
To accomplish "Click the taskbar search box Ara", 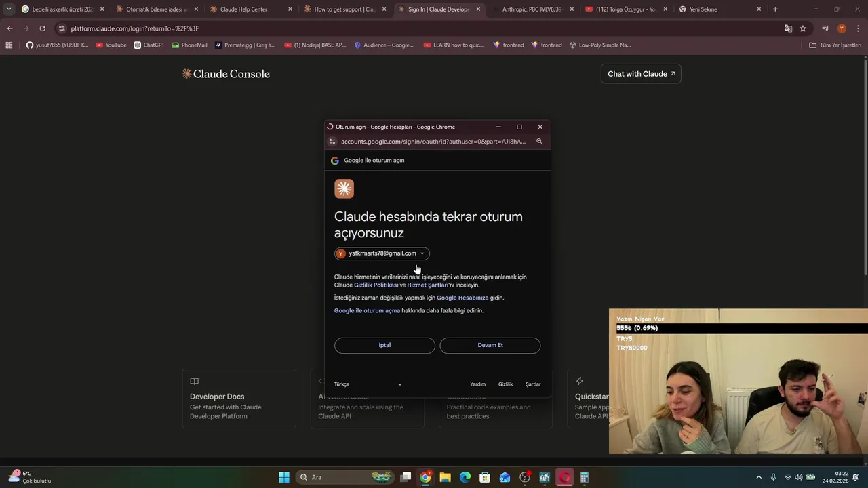I will 346,477.
